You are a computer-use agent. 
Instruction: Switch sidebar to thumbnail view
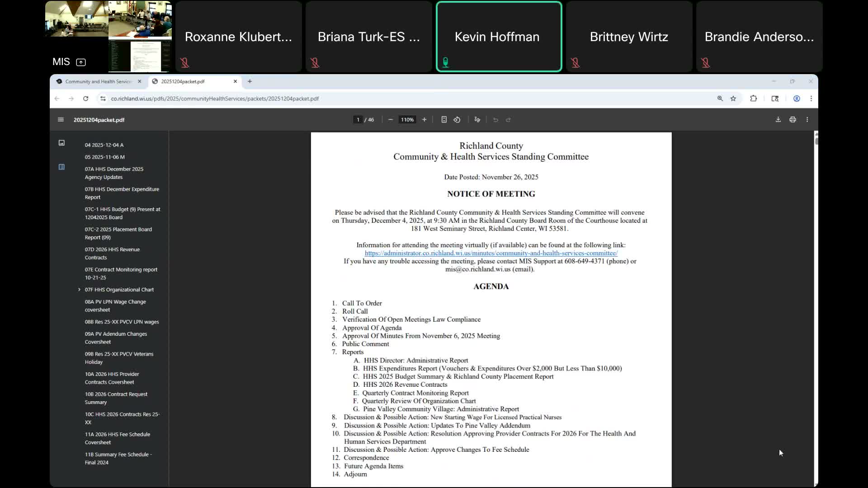click(61, 143)
